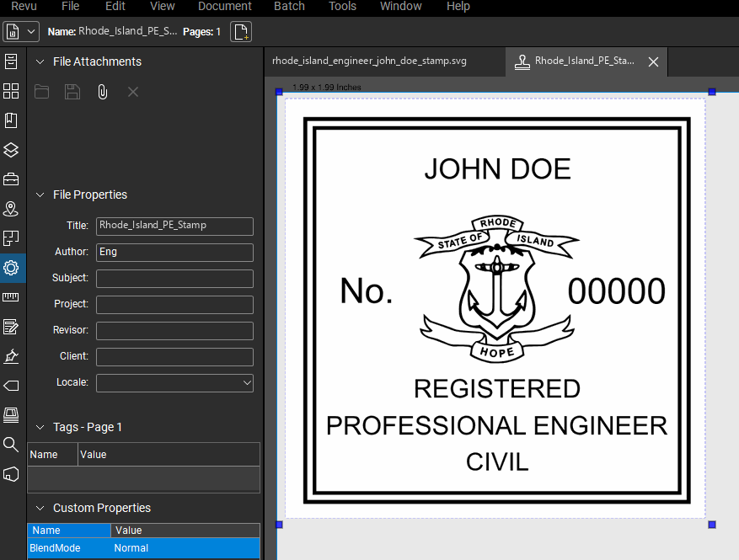This screenshot has width=739, height=560.
Task: Click the 00000 license number on stamp
Action: point(616,291)
